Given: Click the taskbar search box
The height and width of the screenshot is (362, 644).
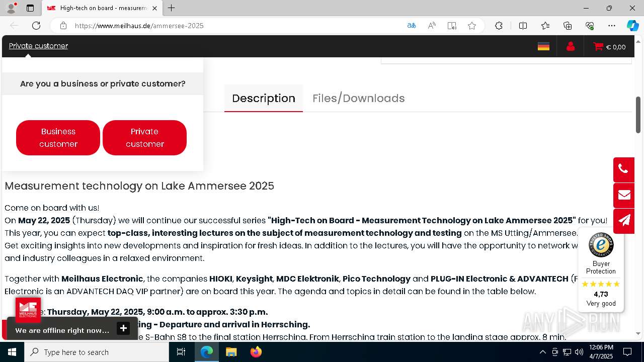Looking at the screenshot, I should [97, 352].
